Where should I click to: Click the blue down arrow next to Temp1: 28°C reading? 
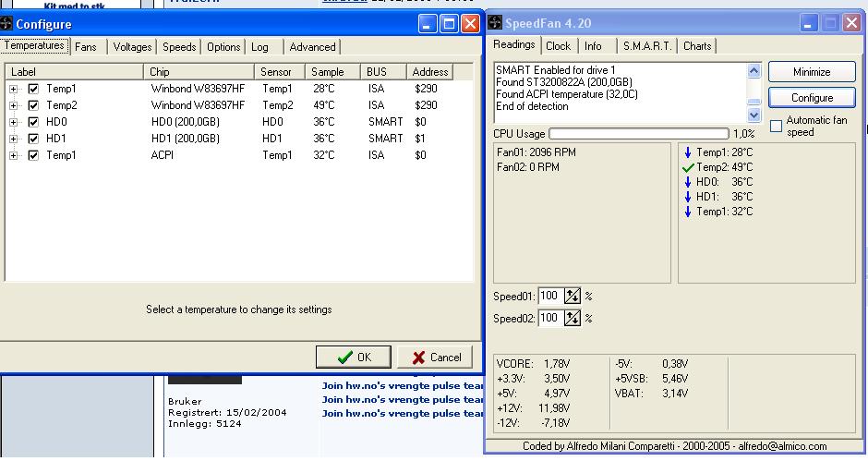(x=688, y=152)
